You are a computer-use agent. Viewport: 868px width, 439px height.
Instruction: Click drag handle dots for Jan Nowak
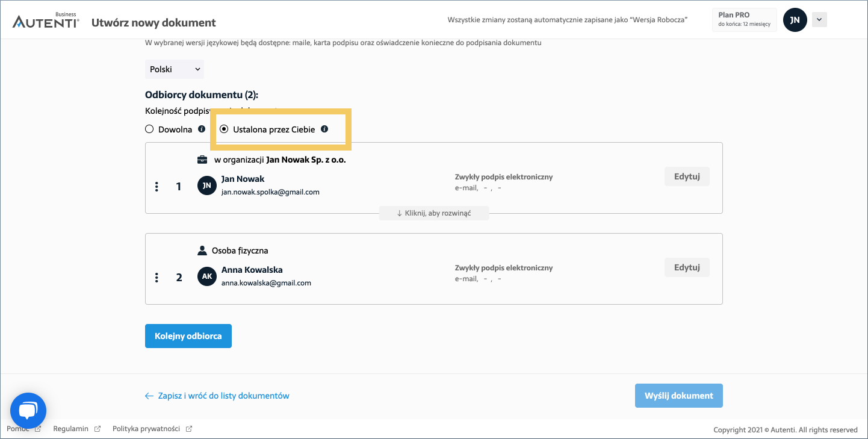click(x=157, y=187)
